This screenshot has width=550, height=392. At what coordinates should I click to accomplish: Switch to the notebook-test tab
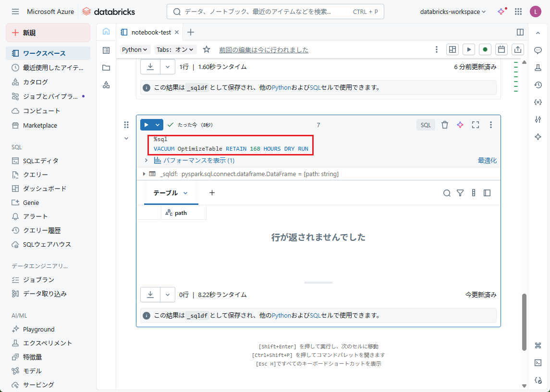coord(151,32)
